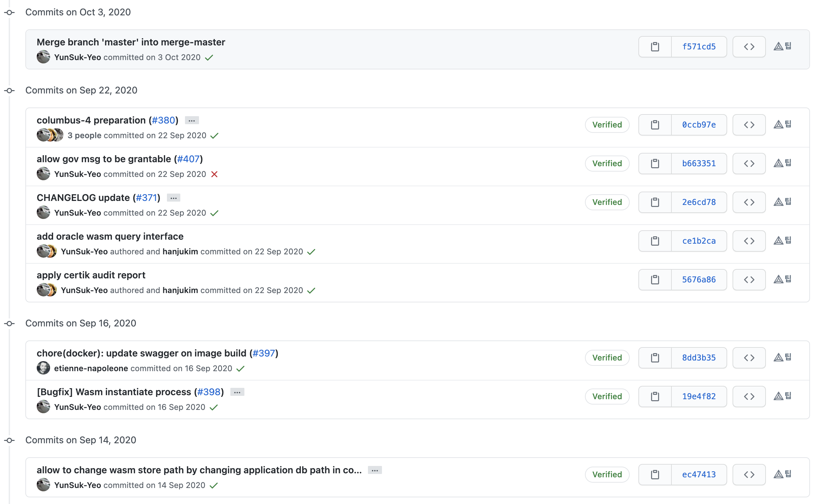Copy full SHA for commit 19e4f82
The image size is (814, 504).
tap(655, 397)
